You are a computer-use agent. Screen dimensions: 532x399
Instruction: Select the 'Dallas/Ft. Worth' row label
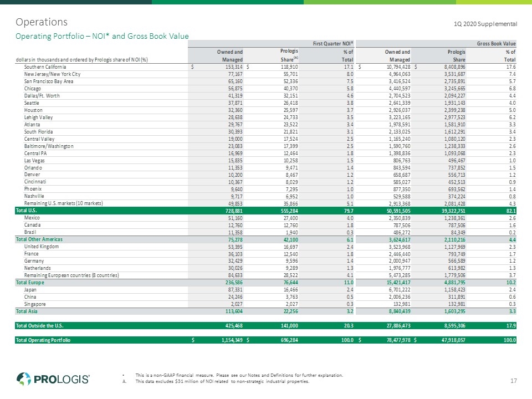pos(42,96)
